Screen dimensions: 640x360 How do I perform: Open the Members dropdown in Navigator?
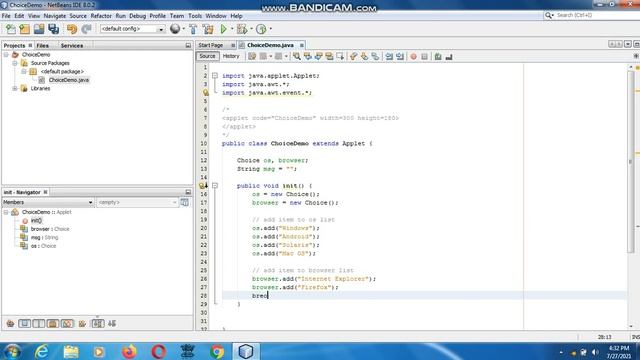point(48,202)
